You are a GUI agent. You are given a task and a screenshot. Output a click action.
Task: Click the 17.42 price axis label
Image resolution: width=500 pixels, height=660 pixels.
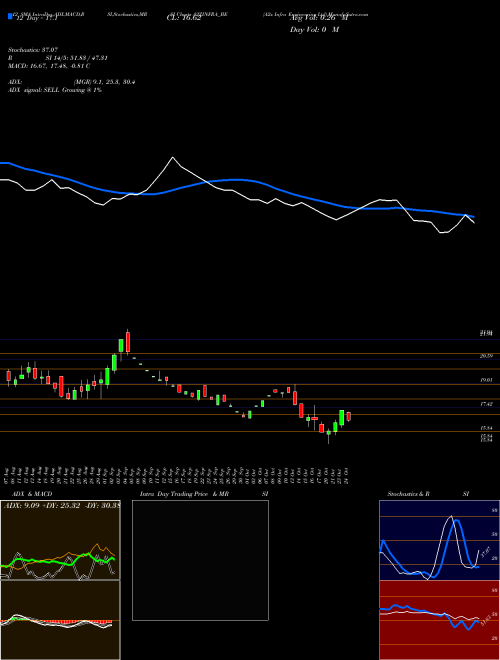(x=486, y=404)
